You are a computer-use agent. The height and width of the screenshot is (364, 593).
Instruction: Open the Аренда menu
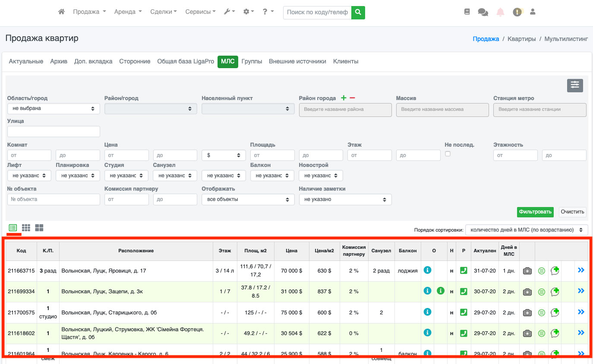coord(128,12)
